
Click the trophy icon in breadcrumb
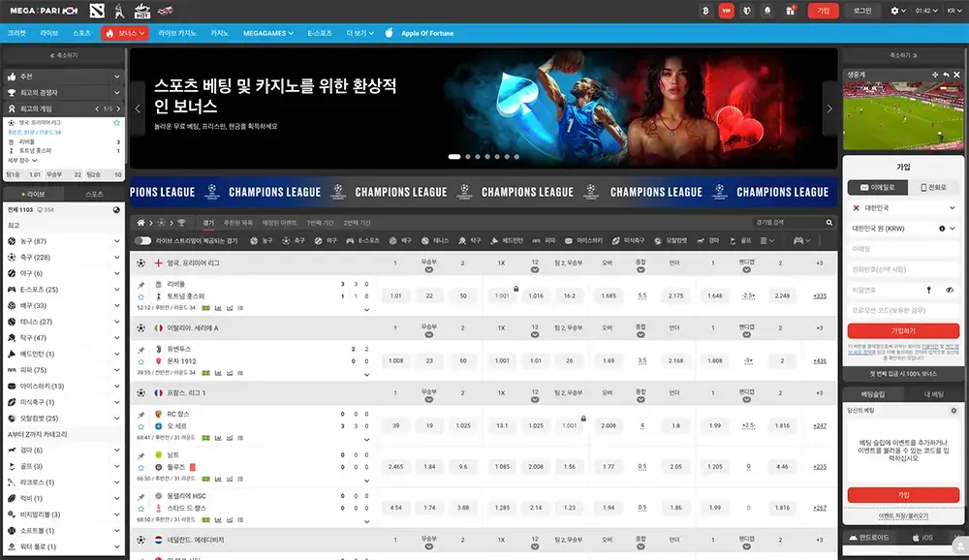coord(181,223)
